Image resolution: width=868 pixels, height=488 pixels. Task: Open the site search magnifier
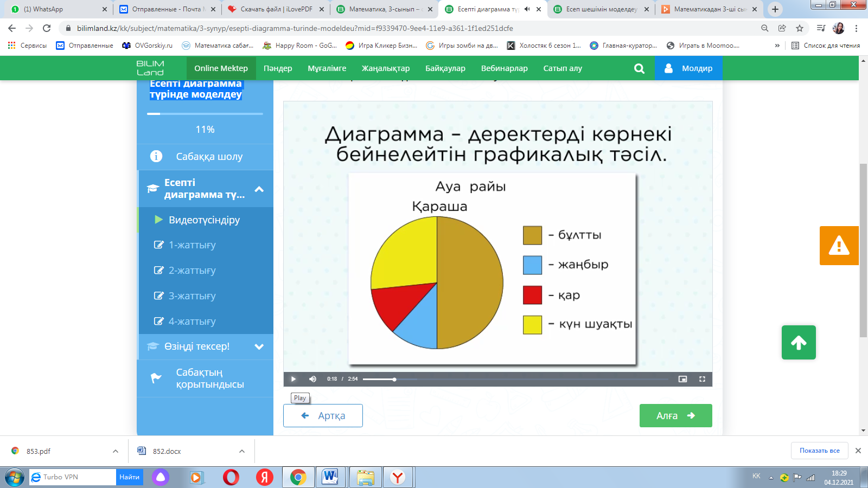click(639, 68)
